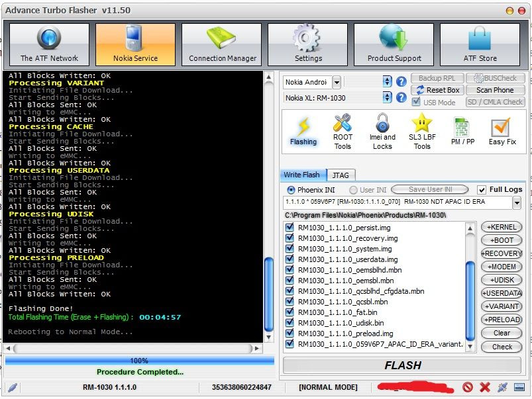Switch to the Write Flash tab

click(302, 175)
